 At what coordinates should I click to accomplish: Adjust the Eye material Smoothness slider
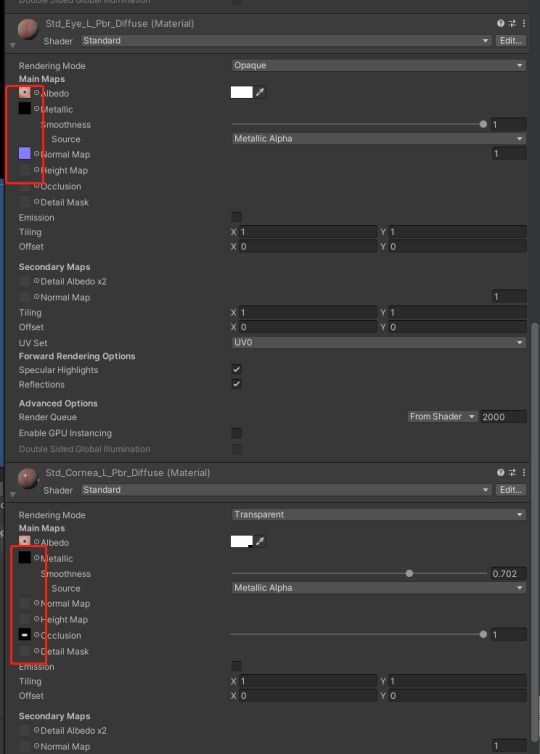(359, 124)
